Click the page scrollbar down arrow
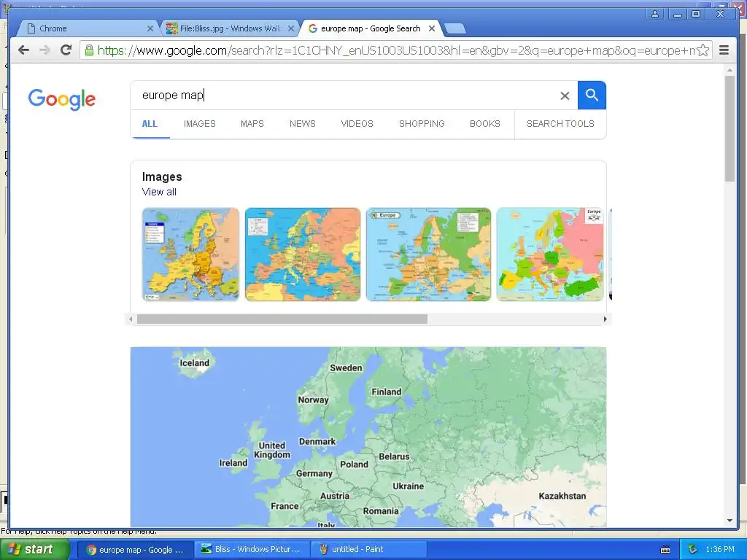 (729, 521)
